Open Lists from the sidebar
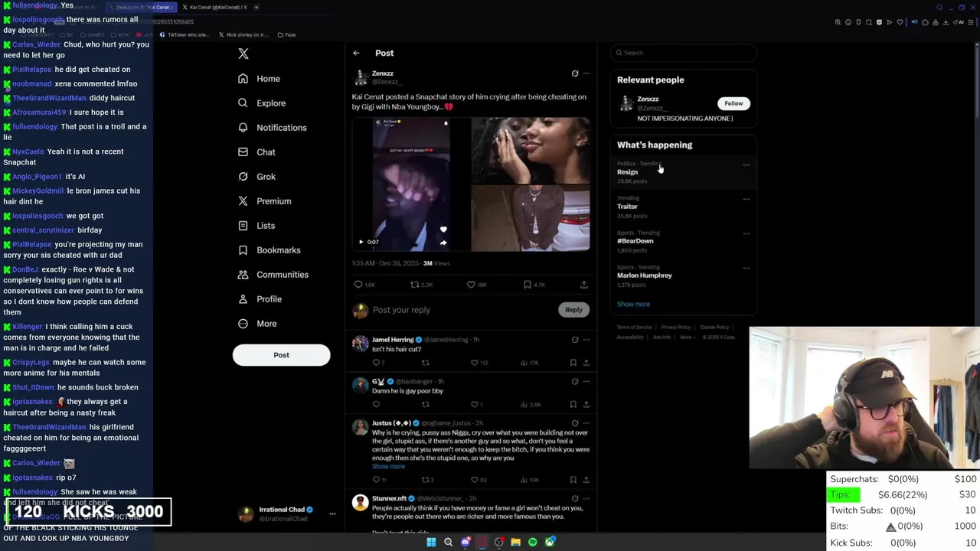 point(256,226)
